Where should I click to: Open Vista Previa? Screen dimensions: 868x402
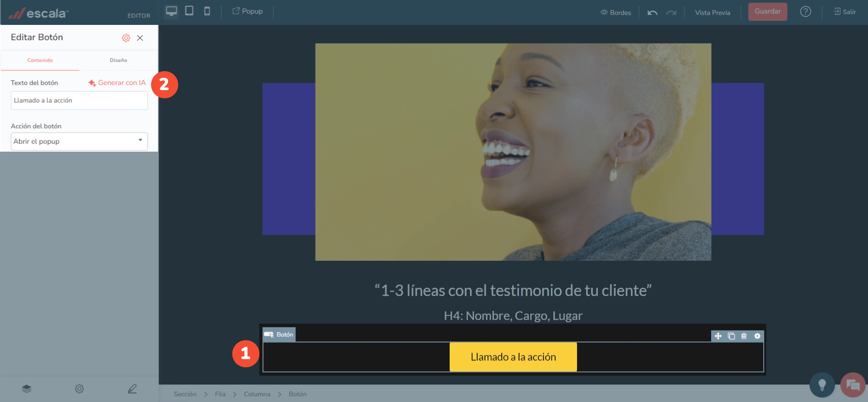tap(713, 13)
